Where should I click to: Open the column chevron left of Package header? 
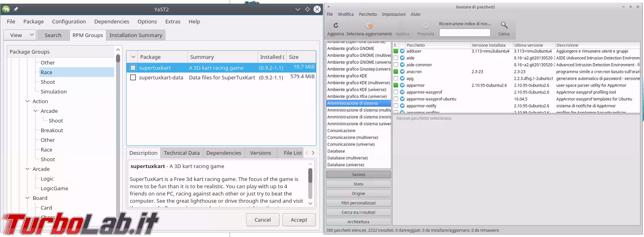133,57
